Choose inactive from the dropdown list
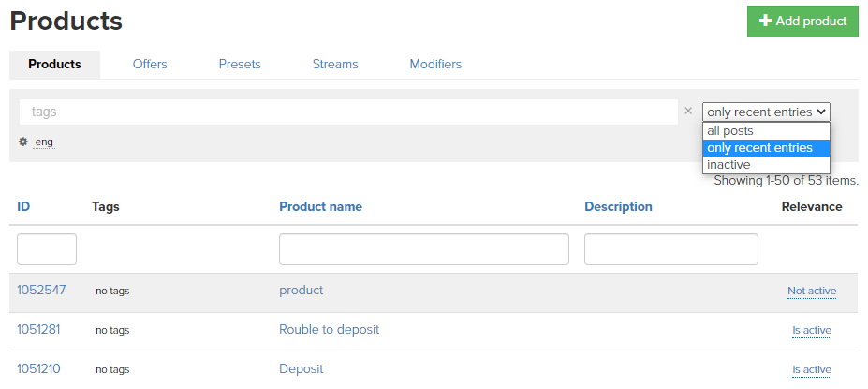Image resolution: width=868 pixels, height=389 pixels. tap(728, 165)
